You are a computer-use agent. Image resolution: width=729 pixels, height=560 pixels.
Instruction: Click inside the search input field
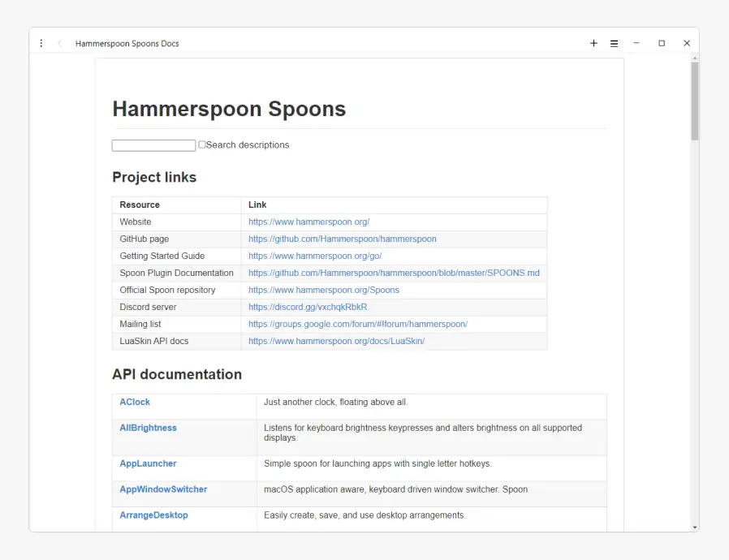[153, 144]
